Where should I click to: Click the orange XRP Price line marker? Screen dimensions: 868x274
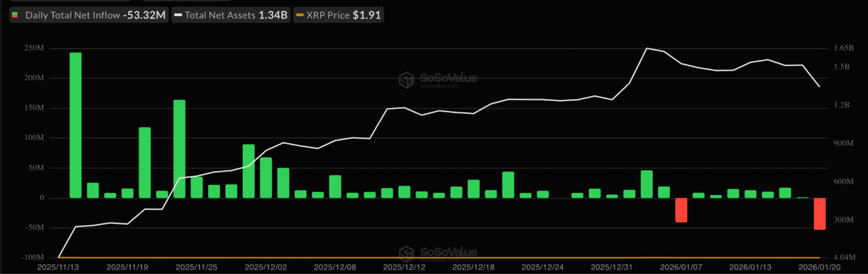tap(299, 15)
